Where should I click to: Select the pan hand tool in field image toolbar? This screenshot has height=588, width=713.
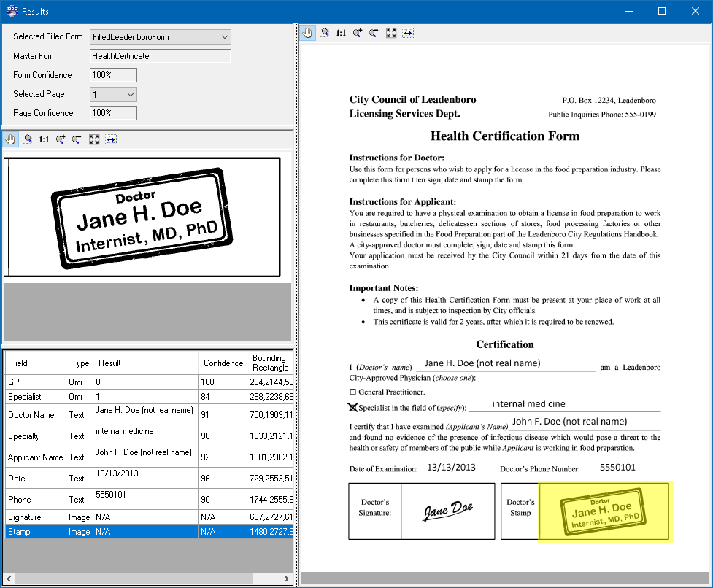pyautogui.click(x=10, y=139)
